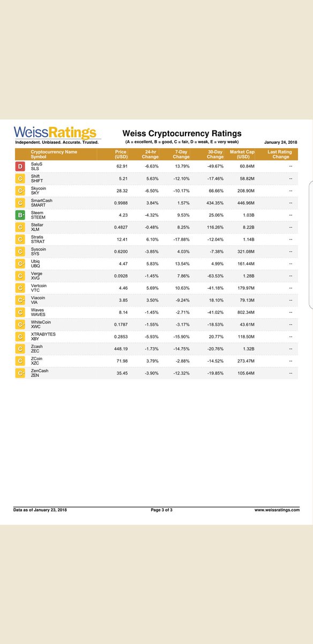Click the January 24, 2018 date text
Image resolution: width=313 pixels, height=644 pixels.
coord(281,143)
